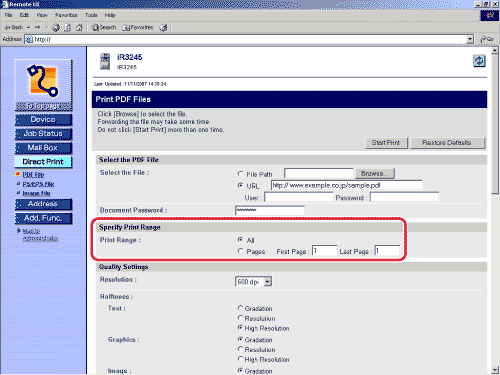Screen dimensions: 500x375
Task: Select the All print range radio
Action: pyautogui.click(x=240, y=239)
